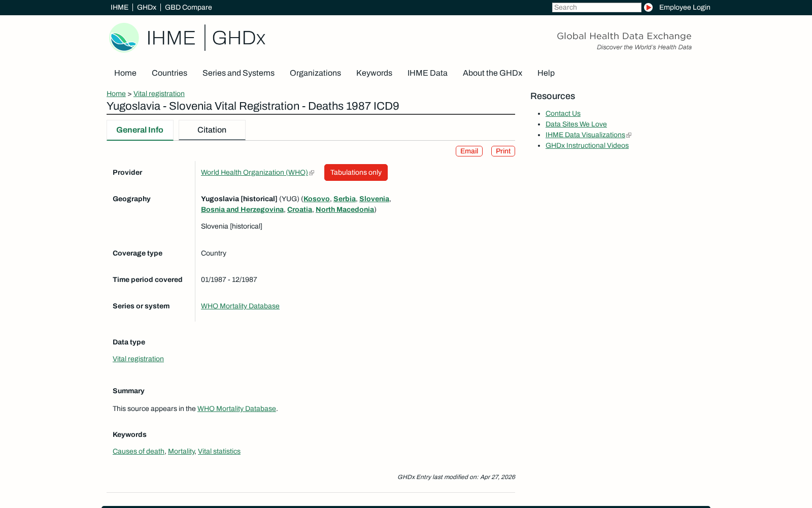The width and height of the screenshot is (812, 508).
Task: Click the external link icon after IHME Data Visualizations
Action: 629,135
